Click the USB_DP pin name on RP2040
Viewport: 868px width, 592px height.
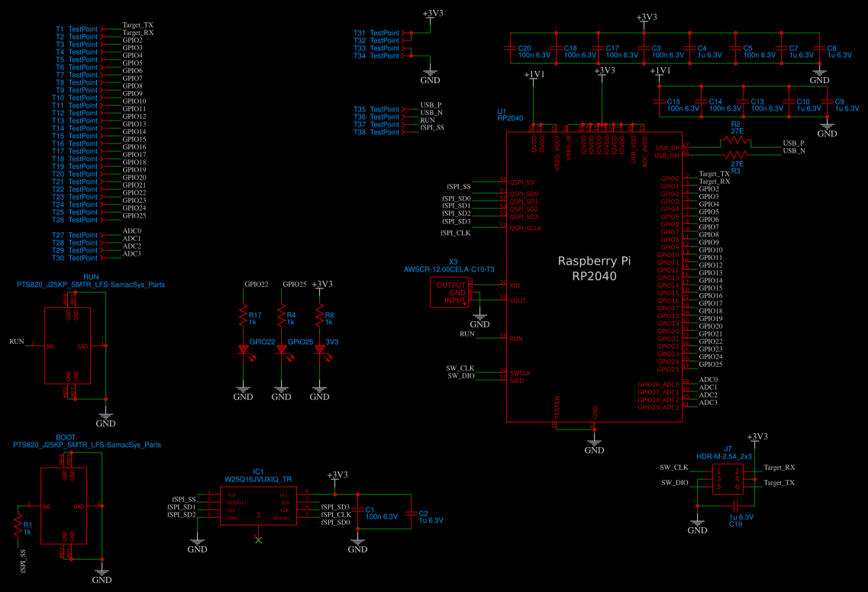point(667,148)
